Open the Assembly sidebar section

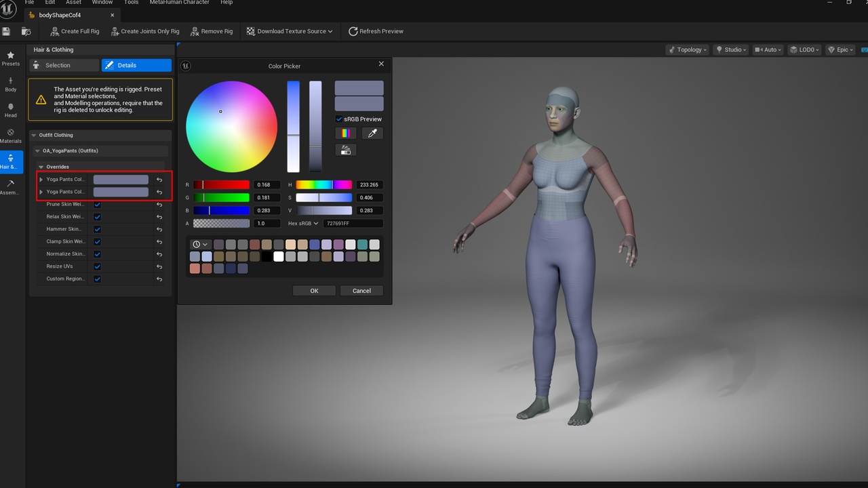click(x=11, y=187)
